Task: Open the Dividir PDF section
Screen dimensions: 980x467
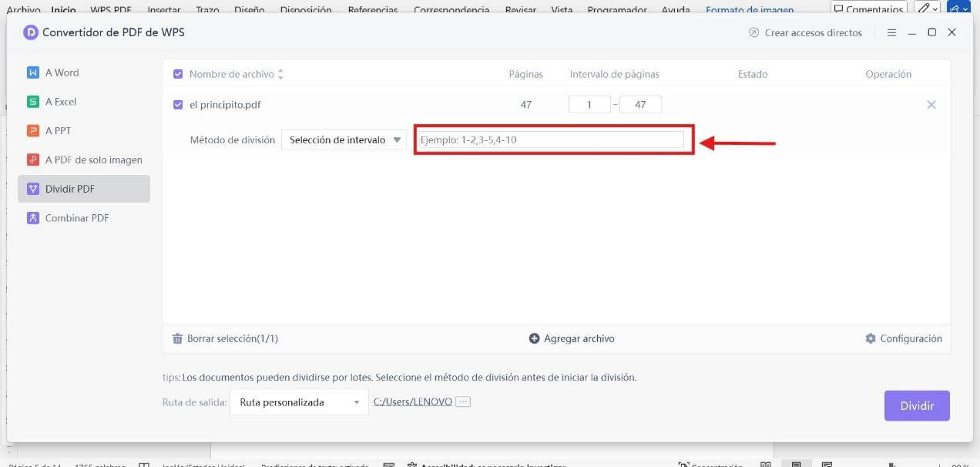Action: 84,189
